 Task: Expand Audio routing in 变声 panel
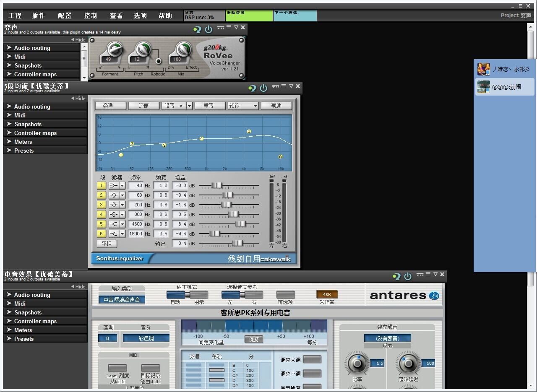tap(42, 48)
